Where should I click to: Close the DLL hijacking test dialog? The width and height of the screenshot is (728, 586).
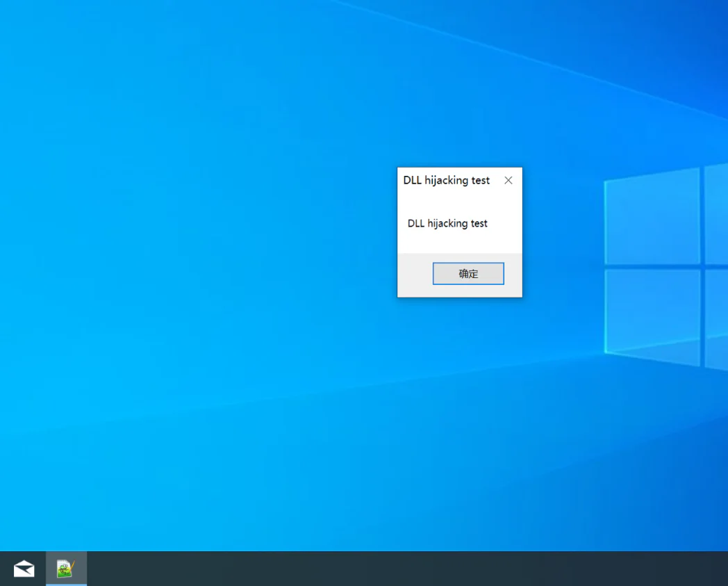508,180
